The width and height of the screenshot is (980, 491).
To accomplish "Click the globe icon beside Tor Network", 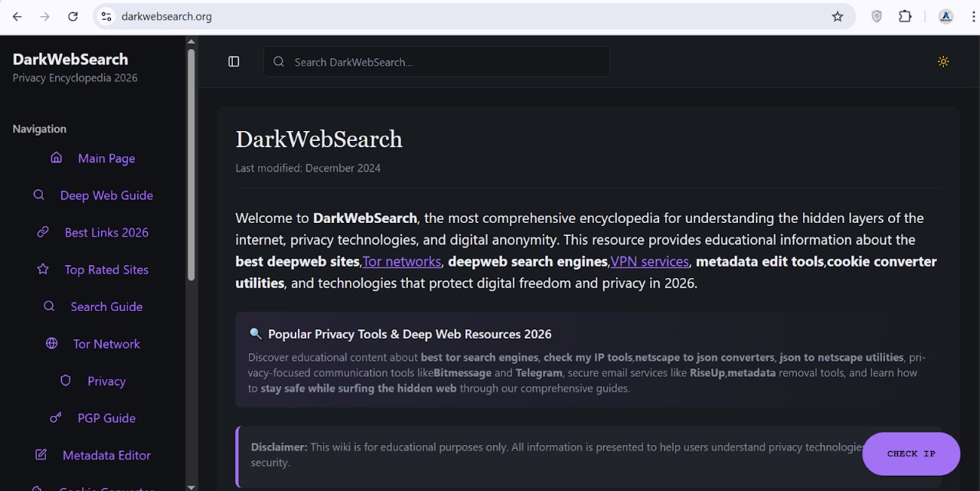I will pyautogui.click(x=52, y=344).
